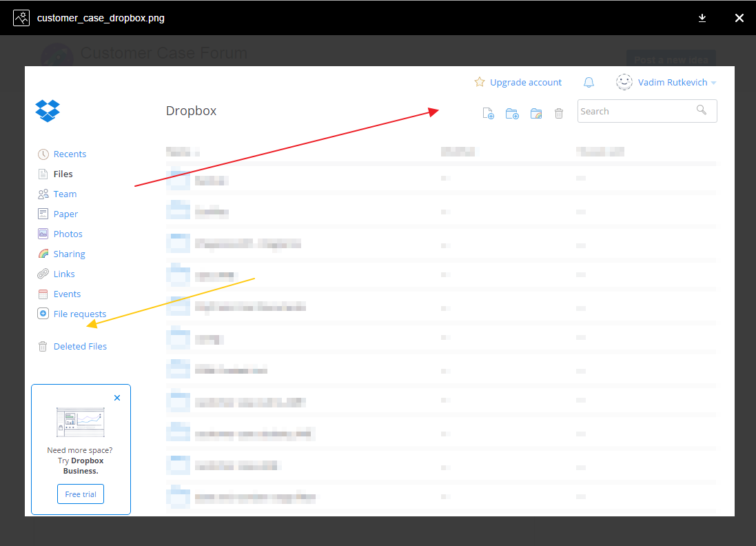Click the Paper page icon
Viewport: 756px width, 546px height.
pos(43,214)
